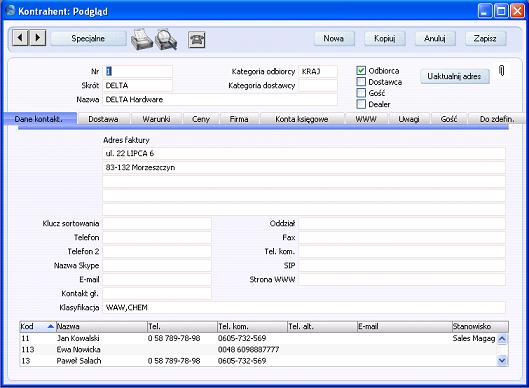Click the Skrót field containing DELTA
This screenshot has height=388, width=529.
click(x=137, y=85)
